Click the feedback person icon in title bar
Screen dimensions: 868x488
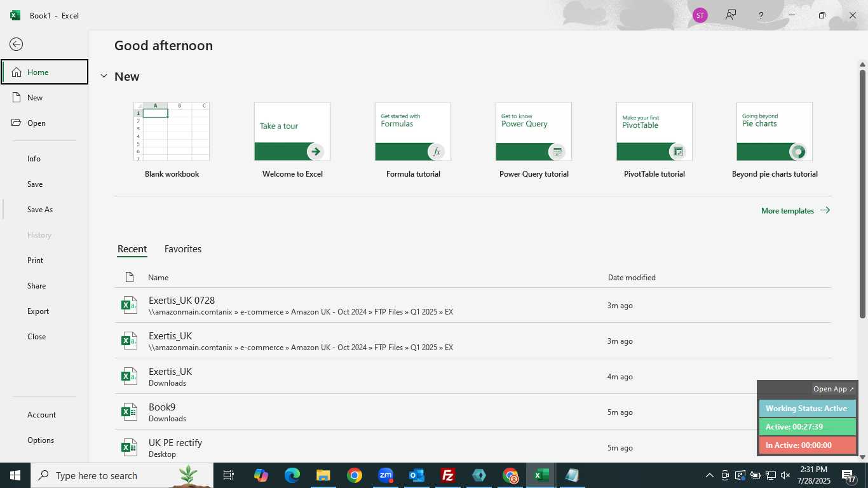(731, 15)
